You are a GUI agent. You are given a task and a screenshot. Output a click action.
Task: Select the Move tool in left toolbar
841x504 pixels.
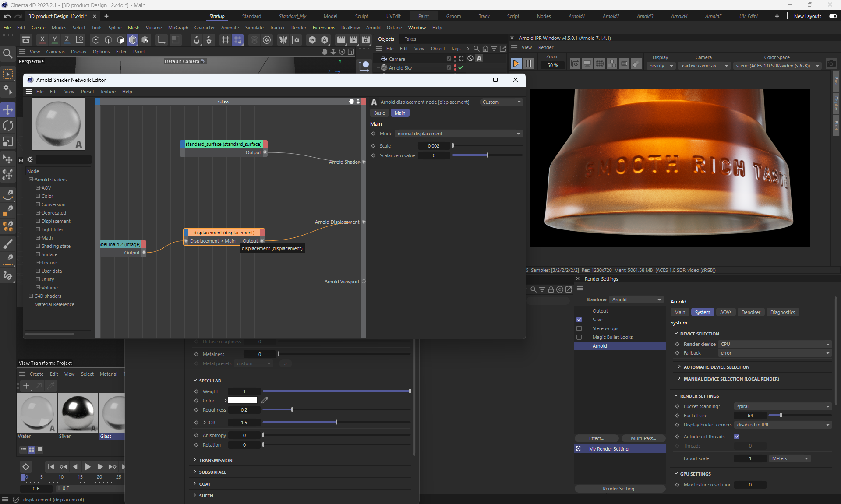pyautogui.click(x=8, y=110)
